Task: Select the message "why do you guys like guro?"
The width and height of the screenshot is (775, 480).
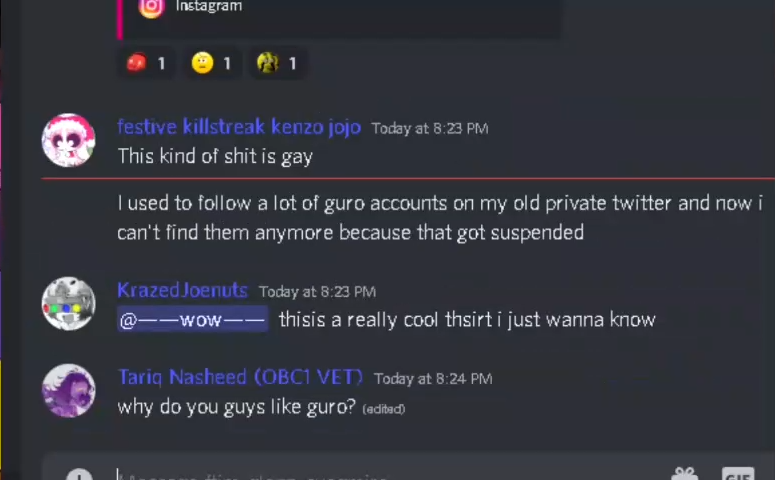Action: [236, 407]
